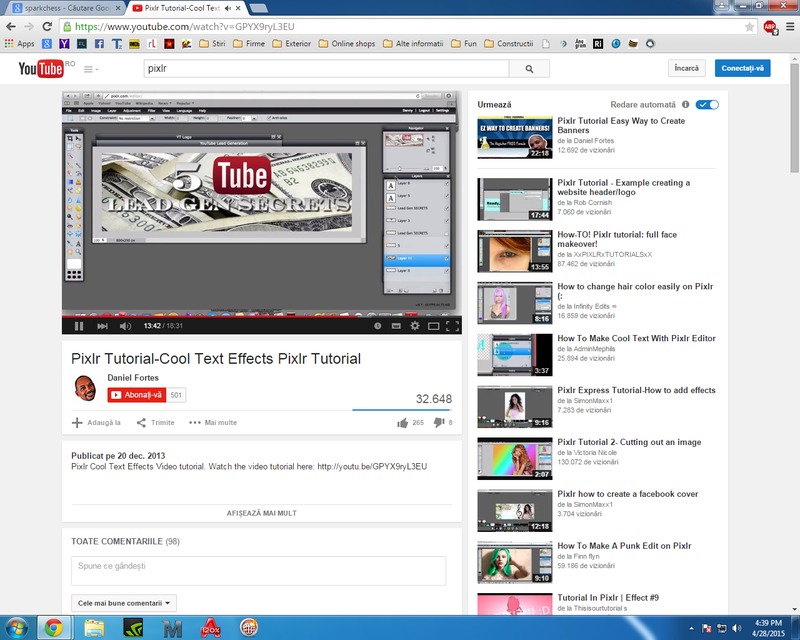Open Pixlr Express Tutorial add effects thumbnail

pyautogui.click(x=514, y=407)
